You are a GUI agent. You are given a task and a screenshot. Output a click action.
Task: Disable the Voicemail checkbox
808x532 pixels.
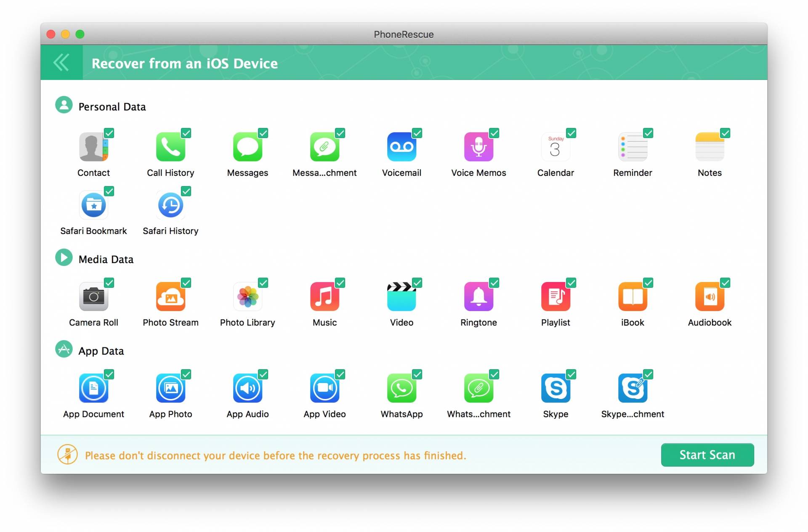pos(417,133)
